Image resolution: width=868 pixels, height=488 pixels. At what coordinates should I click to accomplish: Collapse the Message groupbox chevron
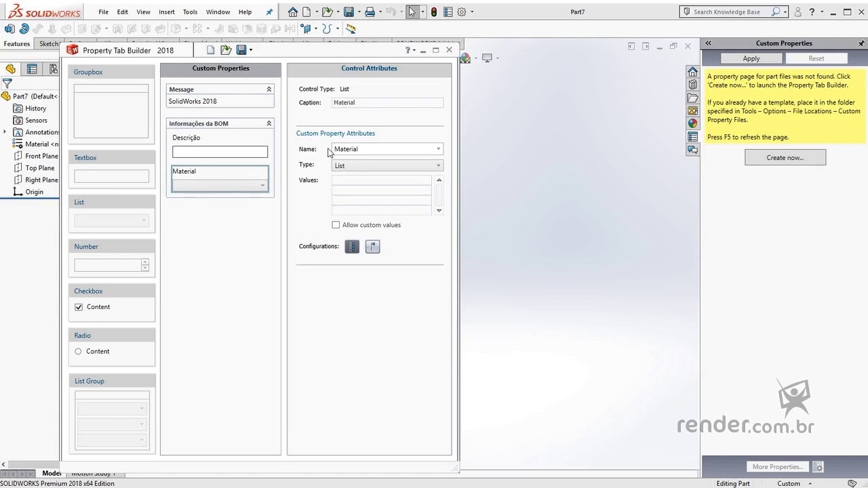pyautogui.click(x=269, y=89)
